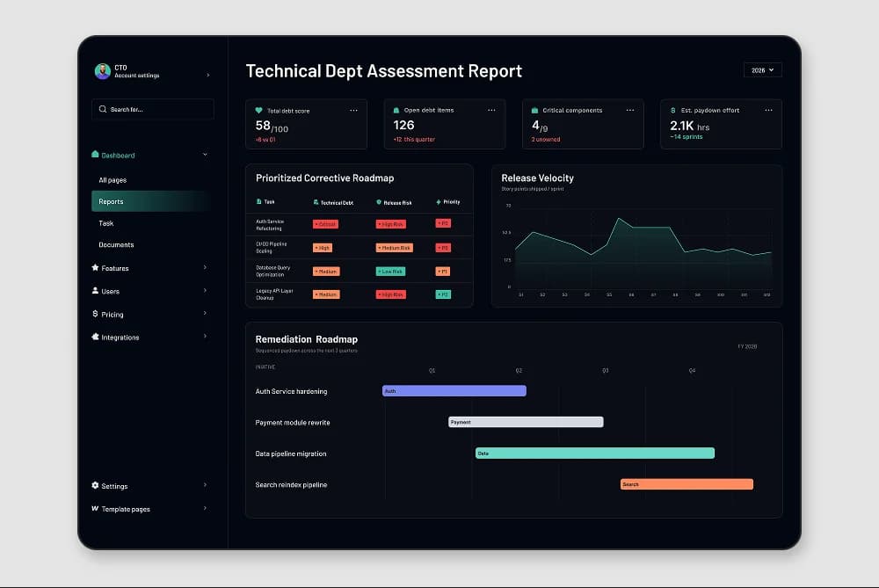Click the Features star icon in sidebar

click(x=95, y=268)
